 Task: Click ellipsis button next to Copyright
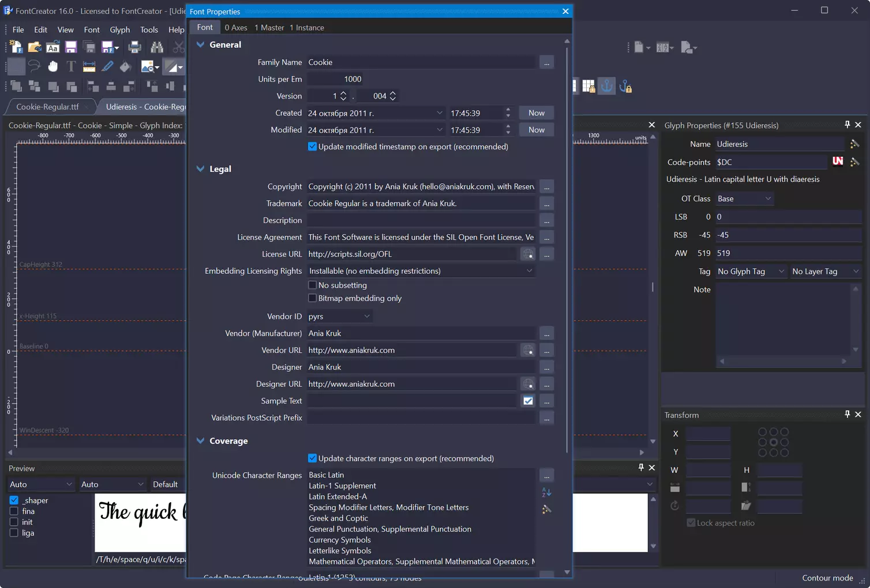click(x=546, y=187)
